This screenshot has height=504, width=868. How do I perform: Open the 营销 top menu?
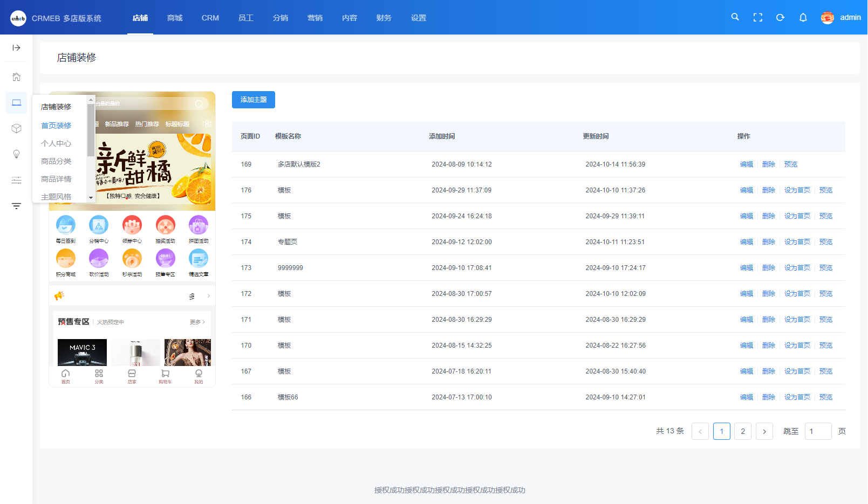pyautogui.click(x=315, y=18)
